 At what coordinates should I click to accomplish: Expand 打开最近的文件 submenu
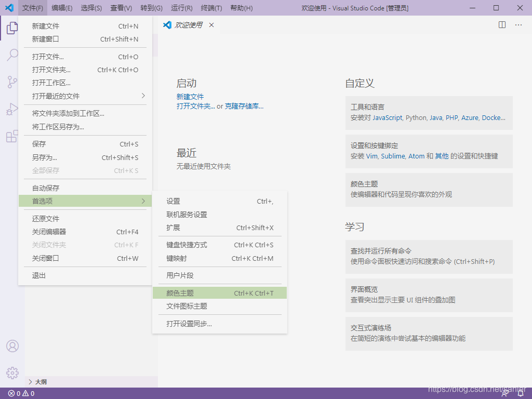coord(85,96)
